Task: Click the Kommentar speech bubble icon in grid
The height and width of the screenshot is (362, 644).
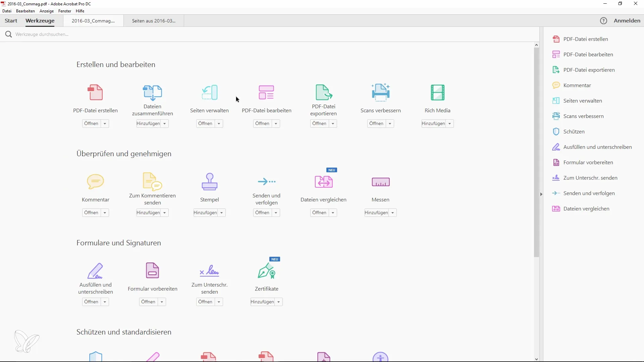Action: tap(95, 182)
